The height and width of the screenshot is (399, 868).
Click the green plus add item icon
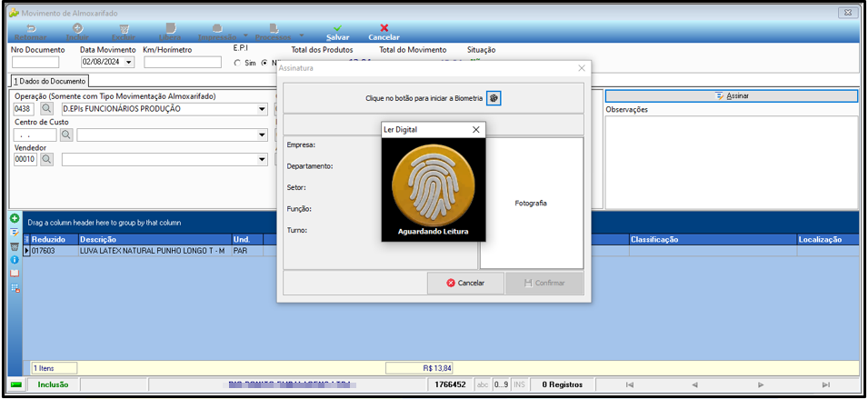tap(15, 219)
